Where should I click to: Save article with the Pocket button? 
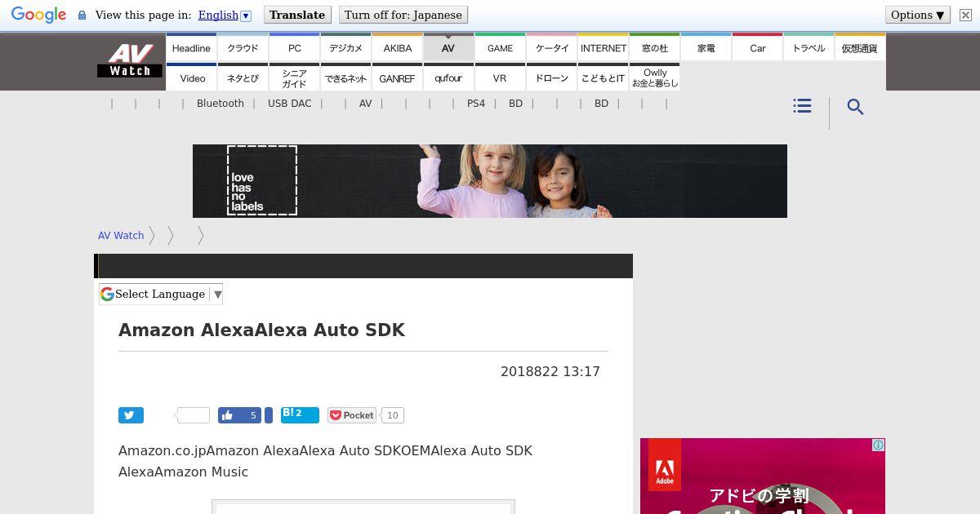(x=352, y=415)
